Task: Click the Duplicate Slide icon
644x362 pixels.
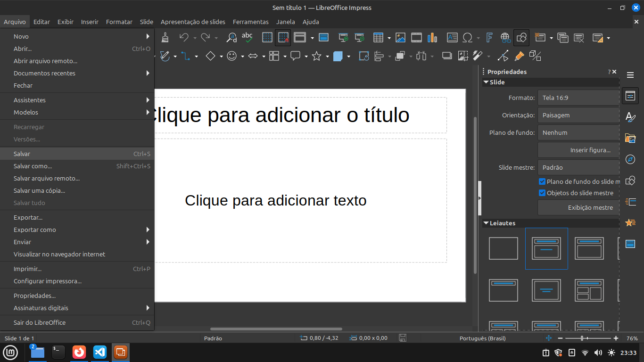Action: pyautogui.click(x=563, y=37)
